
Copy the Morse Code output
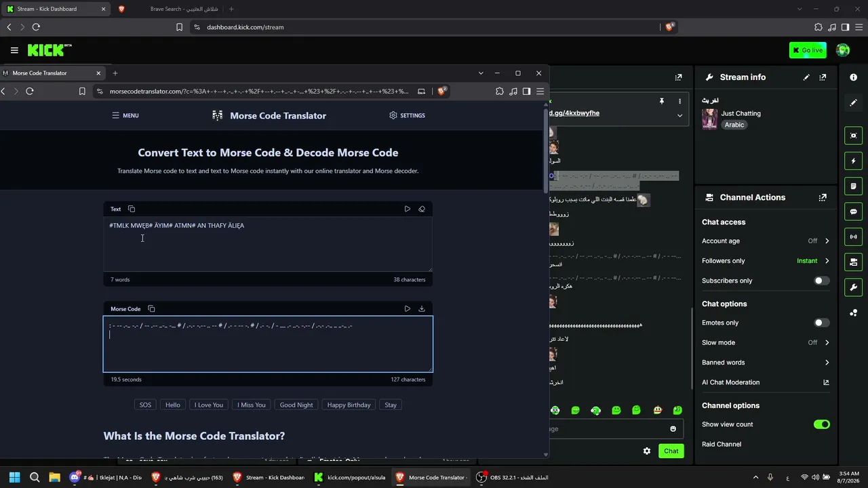(x=151, y=308)
